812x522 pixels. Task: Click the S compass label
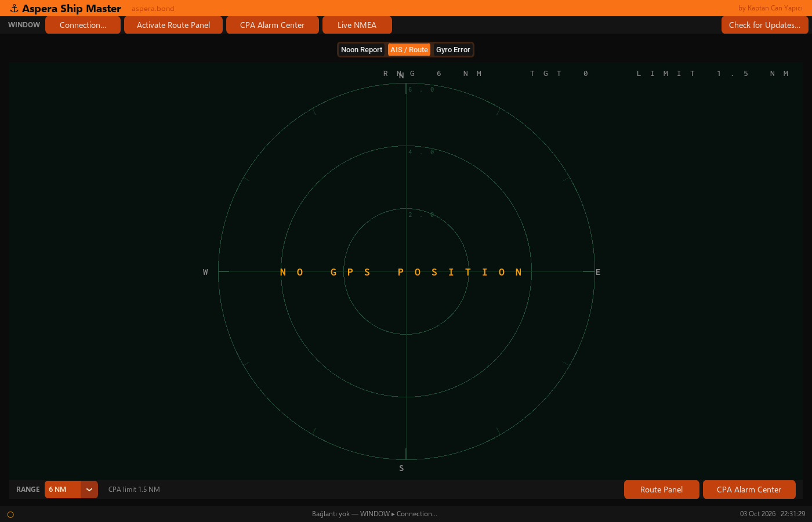(x=401, y=468)
